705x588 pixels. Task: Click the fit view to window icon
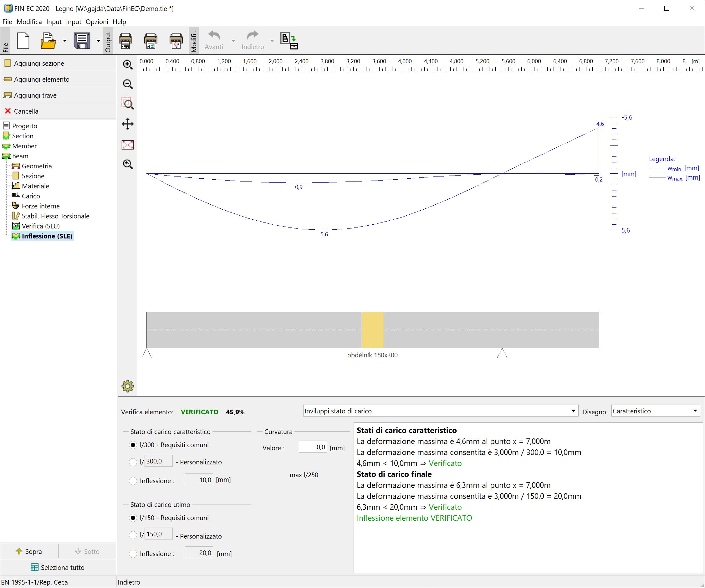tap(128, 145)
